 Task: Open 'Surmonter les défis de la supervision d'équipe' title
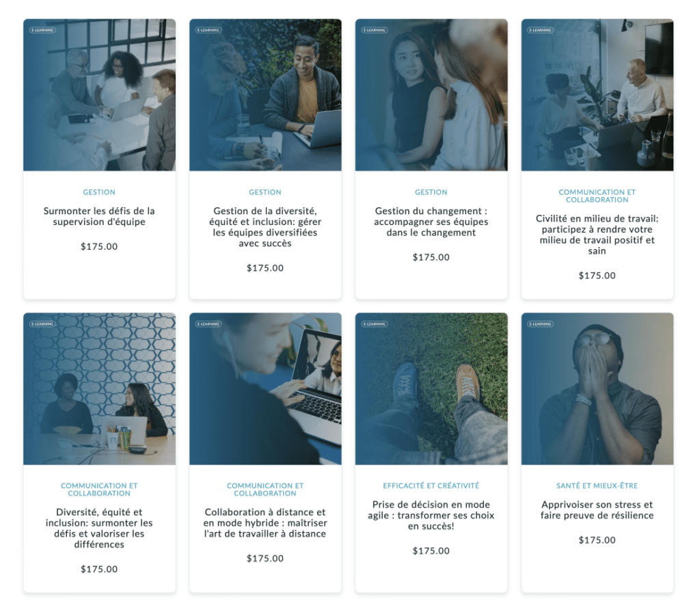(99, 216)
